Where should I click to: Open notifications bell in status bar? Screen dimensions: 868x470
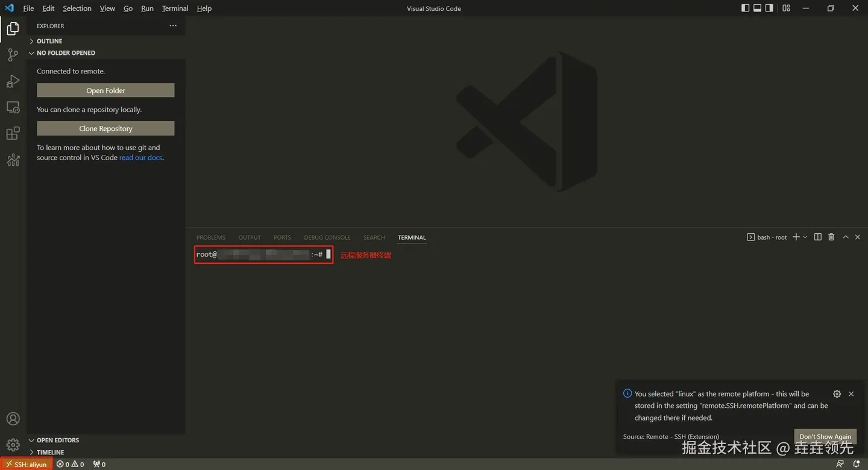(857, 464)
